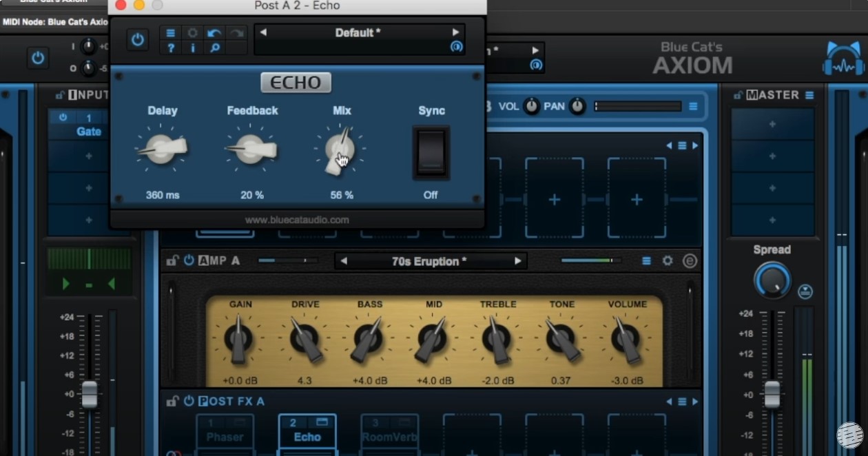Click the Master level fader handle
Screen dimensions: 868x456
pyautogui.click(x=772, y=394)
